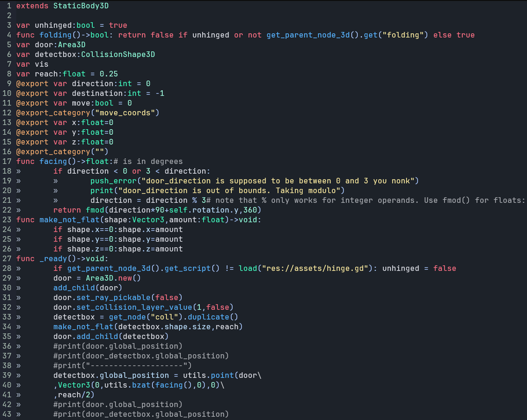Click 'z:float=0' on line 15
Viewport: 527px width, 420px height.
coord(92,142)
